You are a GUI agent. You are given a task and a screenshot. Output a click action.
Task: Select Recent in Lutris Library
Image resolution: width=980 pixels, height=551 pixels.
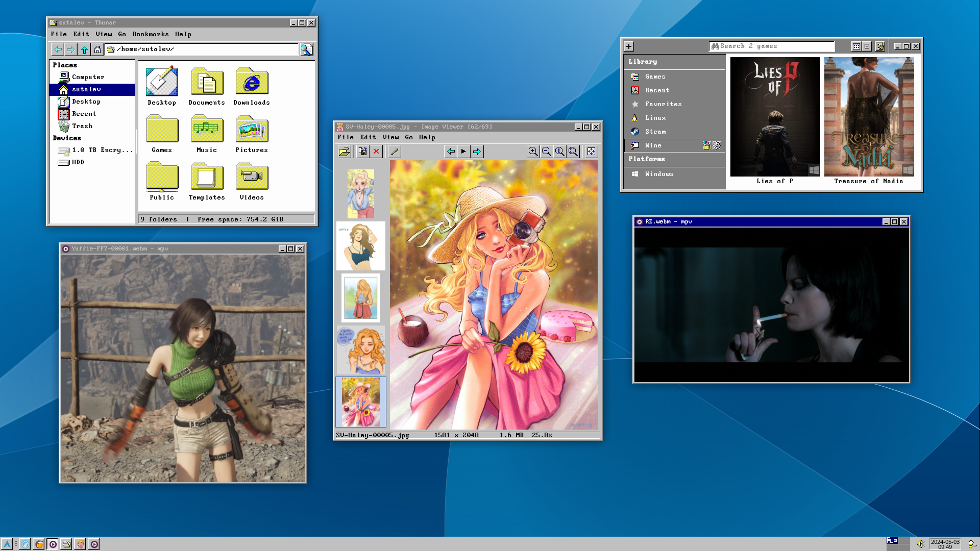pos(674,90)
